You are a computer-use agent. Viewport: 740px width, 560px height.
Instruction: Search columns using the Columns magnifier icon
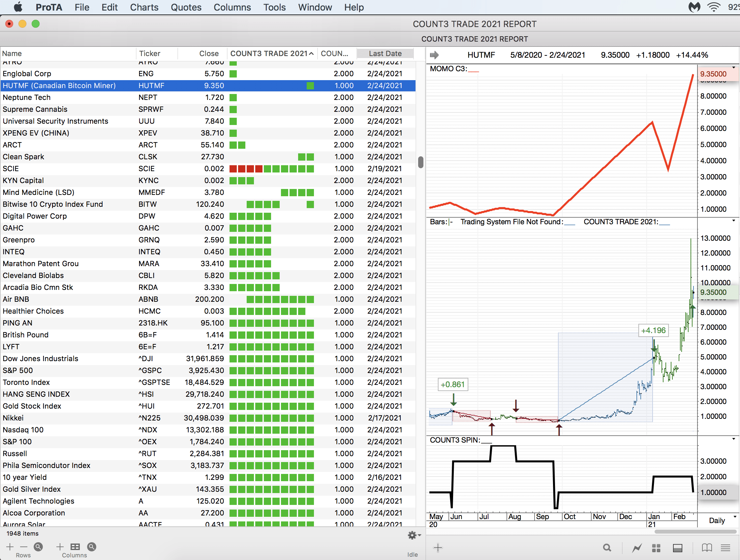[92, 546]
